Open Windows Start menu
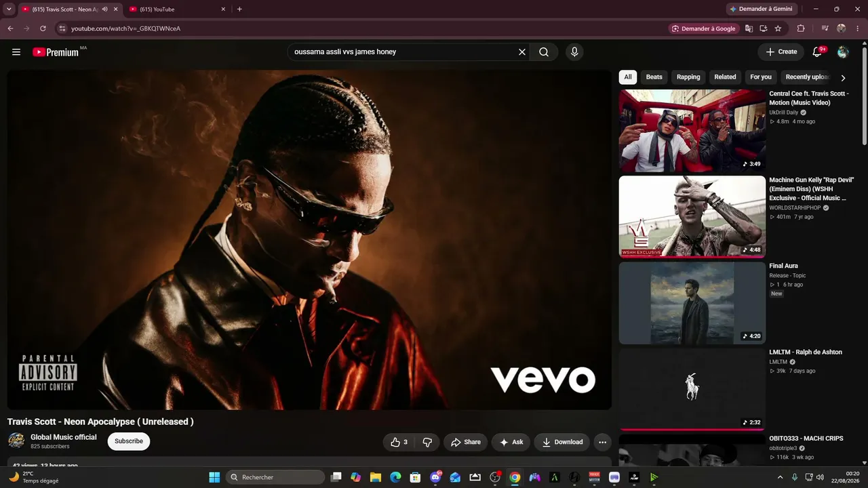This screenshot has width=868, height=488. click(214, 477)
